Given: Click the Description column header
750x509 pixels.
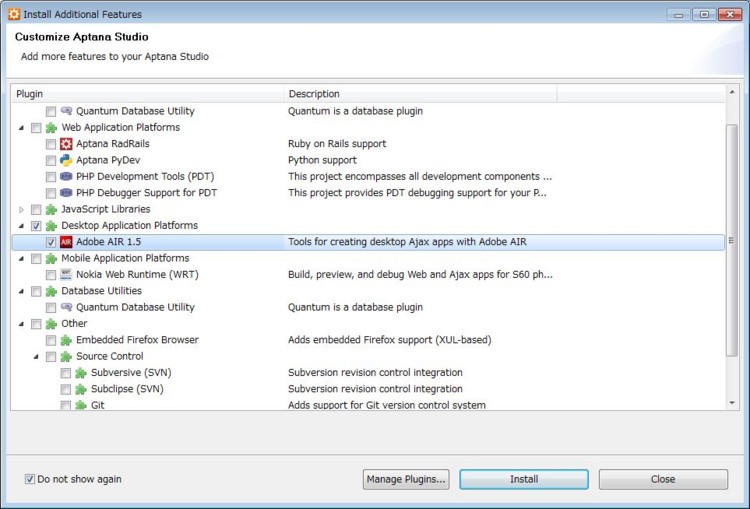Looking at the screenshot, I should coord(420,94).
